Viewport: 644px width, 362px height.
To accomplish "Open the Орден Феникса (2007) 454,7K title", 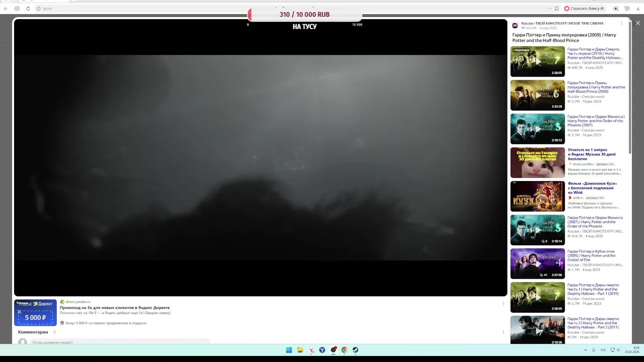I will [595, 222].
